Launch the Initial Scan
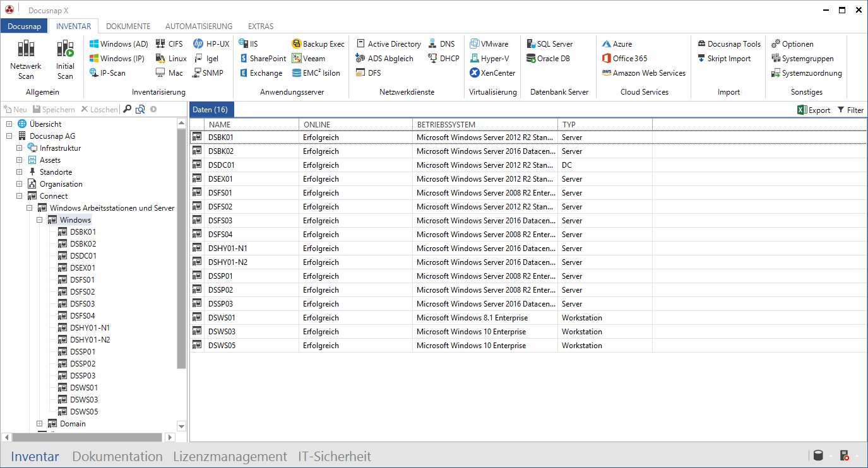The image size is (868, 468). click(65, 59)
